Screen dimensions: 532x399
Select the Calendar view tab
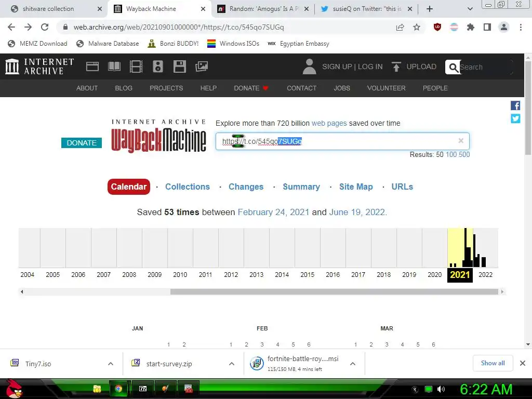click(x=129, y=187)
